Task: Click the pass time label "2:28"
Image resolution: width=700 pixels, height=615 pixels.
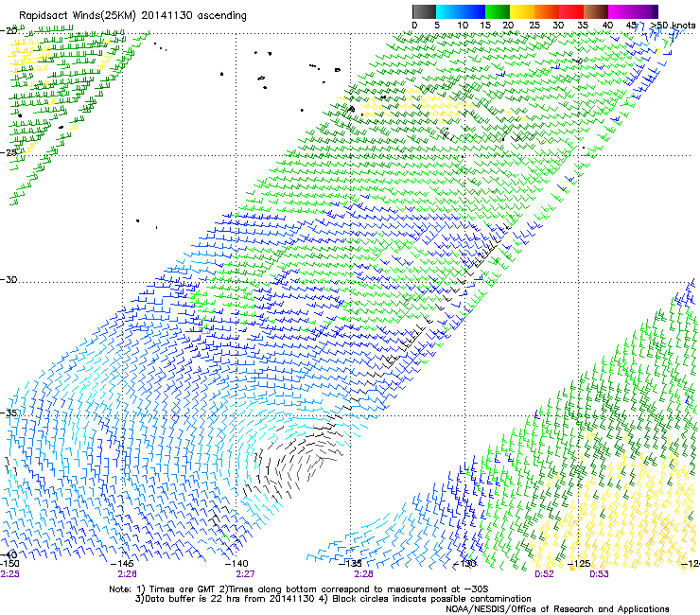Action: click(363, 574)
